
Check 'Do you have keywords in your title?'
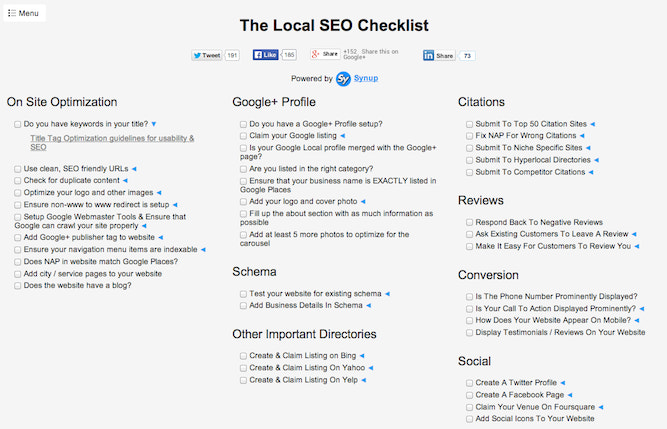(17, 125)
